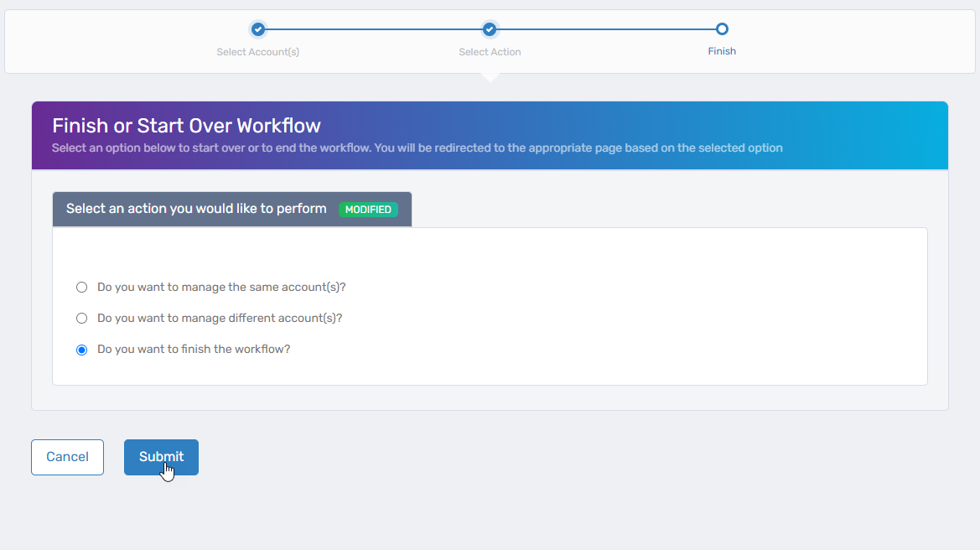
Task: Select "manage the same account(s)" radio option
Action: 81,287
